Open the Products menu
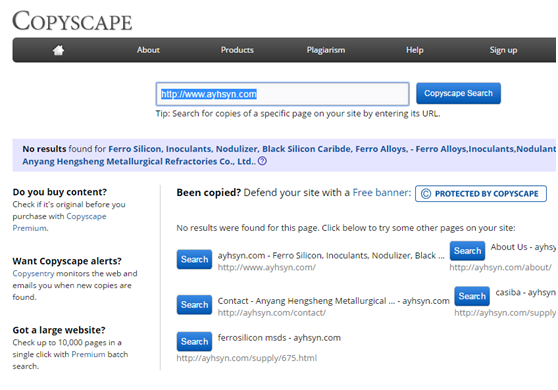The height and width of the screenshot is (390, 558). (x=237, y=50)
